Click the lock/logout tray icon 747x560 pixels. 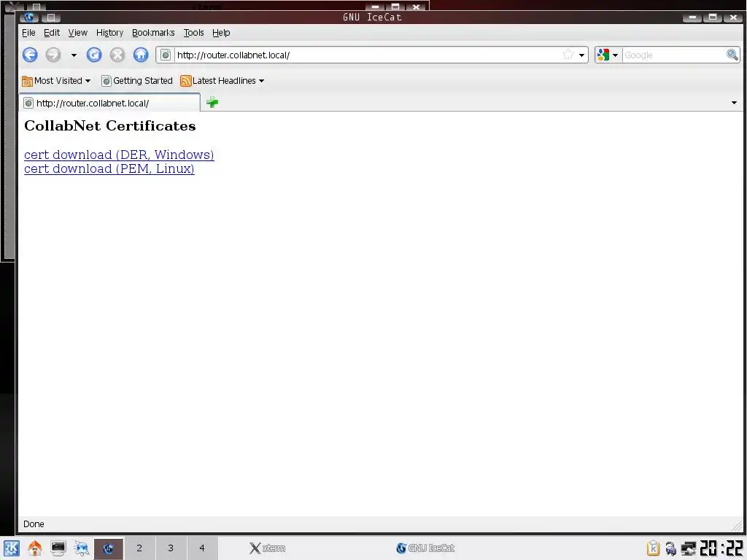pos(671,548)
